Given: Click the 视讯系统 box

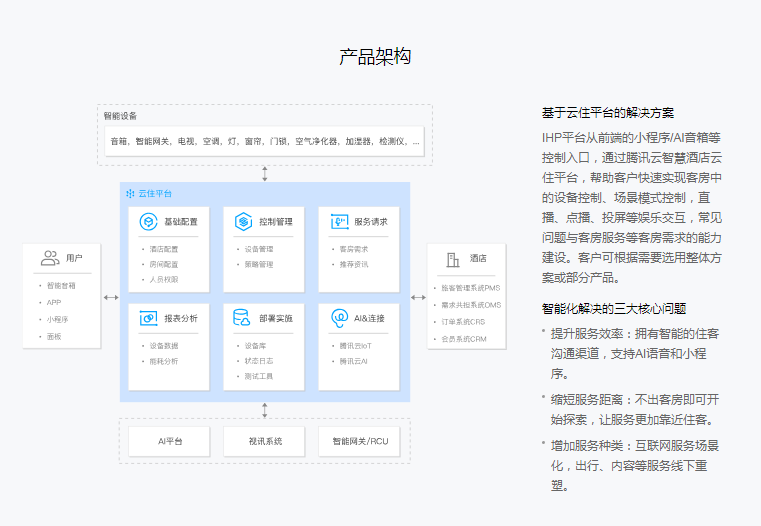Looking at the screenshot, I should coord(265,441).
